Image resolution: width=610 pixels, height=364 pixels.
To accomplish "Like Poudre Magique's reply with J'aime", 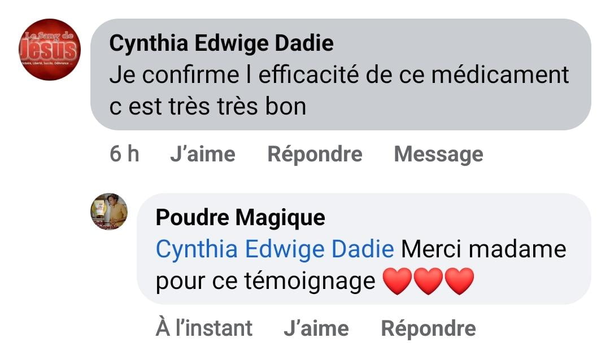I will [316, 328].
